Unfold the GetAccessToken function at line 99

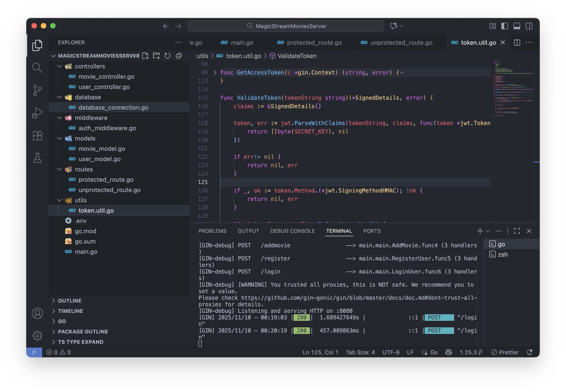[x=215, y=73]
